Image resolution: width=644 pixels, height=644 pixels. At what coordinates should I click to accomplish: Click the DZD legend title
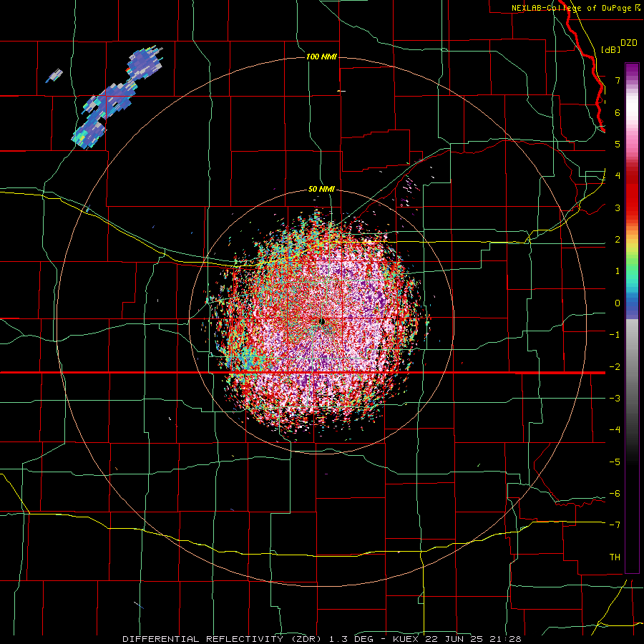coord(629,43)
